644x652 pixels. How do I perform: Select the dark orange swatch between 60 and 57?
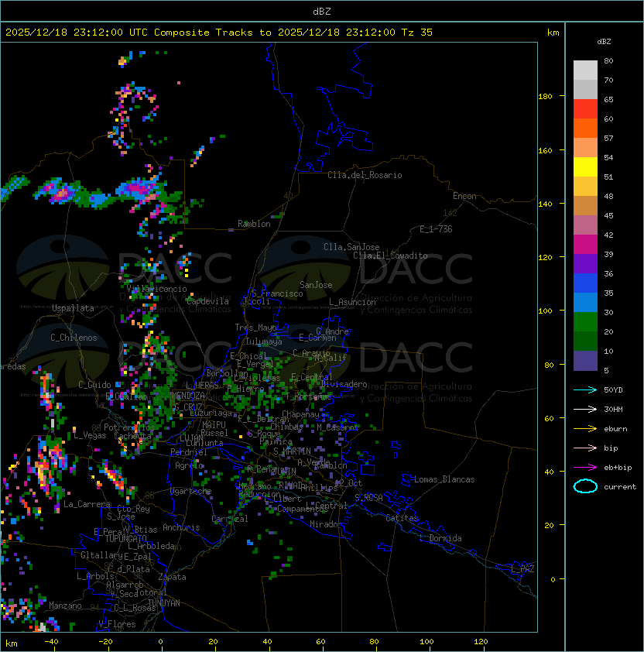pos(585,128)
